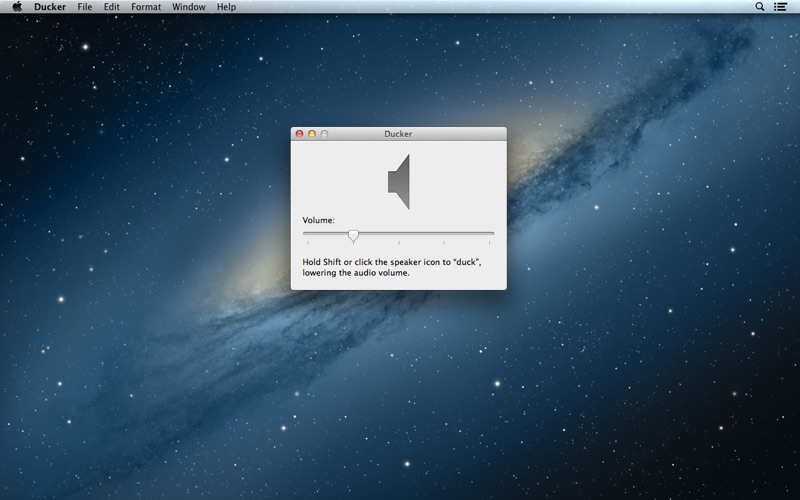The height and width of the screenshot is (500, 800).
Task: Open Spotlight search magnifier icon
Action: point(760,7)
